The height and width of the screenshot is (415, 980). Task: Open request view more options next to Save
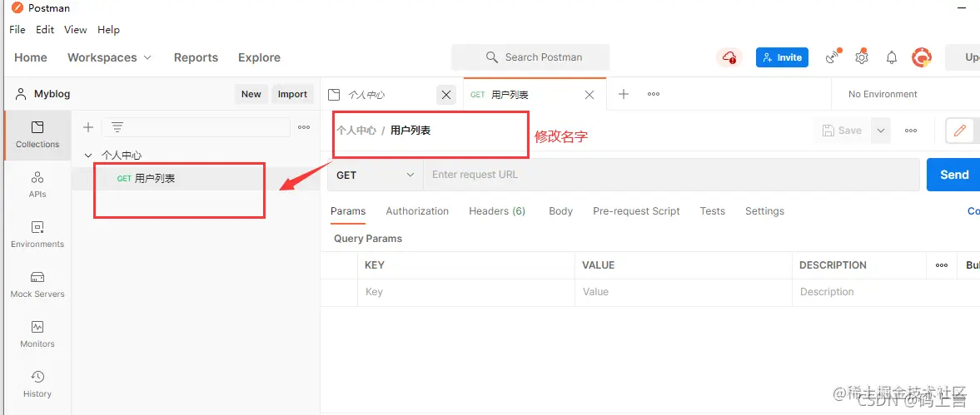click(x=911, y=131)
